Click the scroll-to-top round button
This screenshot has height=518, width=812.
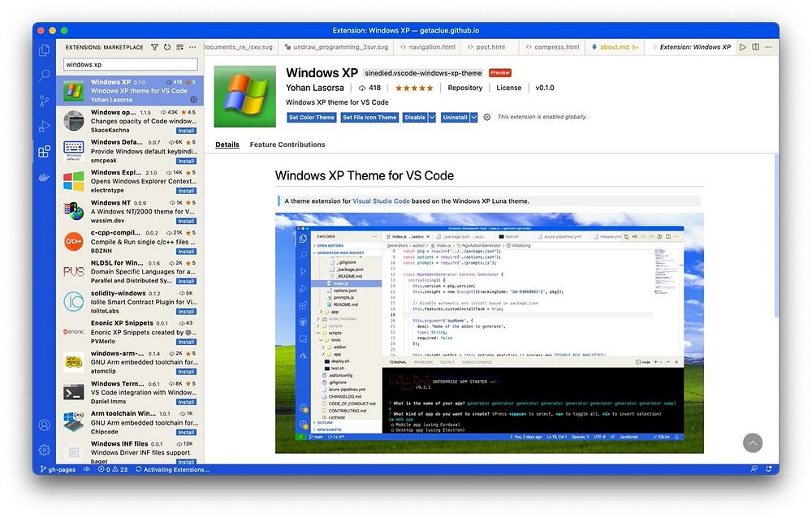(x=753, y=442)
